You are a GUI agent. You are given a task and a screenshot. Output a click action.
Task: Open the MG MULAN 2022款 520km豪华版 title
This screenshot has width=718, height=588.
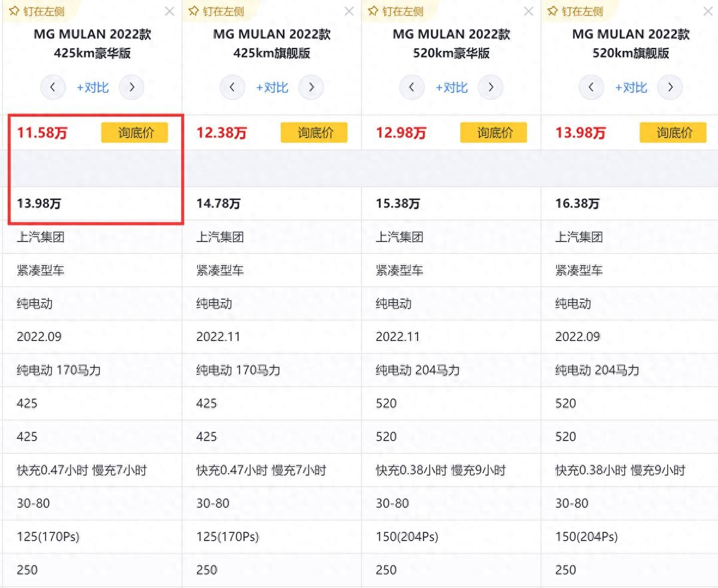(452, 44)
